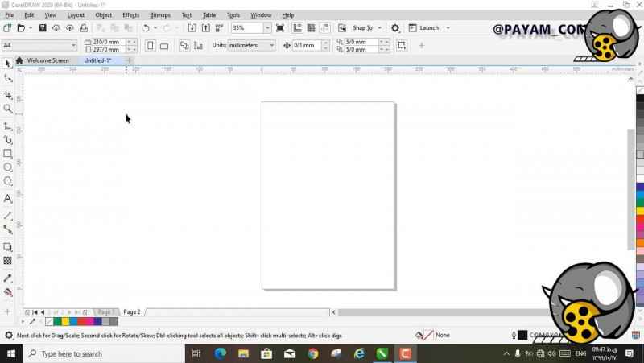Image resolution: width=644 pixels, height=363 pixels.
Task: Open the Options gear icon
Action: (x=394, y=28)
